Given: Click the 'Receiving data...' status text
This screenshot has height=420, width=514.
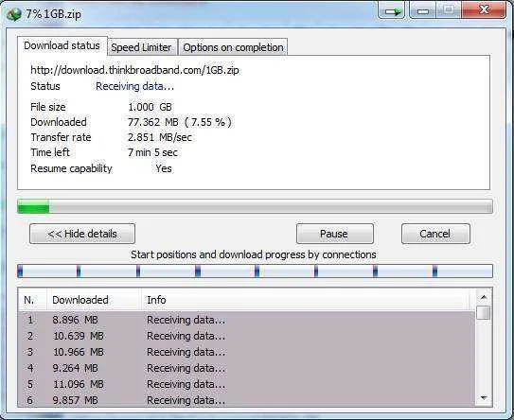Looking at the screenshot, I should 134,86.
